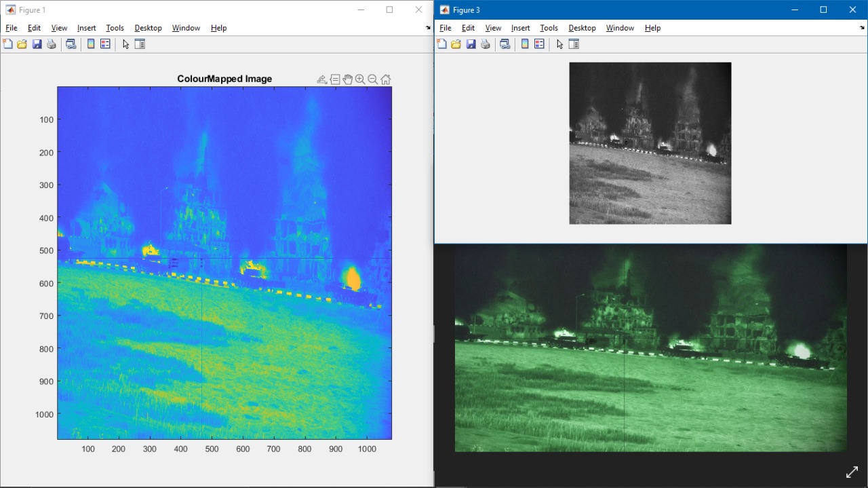Viewport: 868px width, 488px height.
Task: Click Open File folder icon in Figure 3
Action: point(456,44)
